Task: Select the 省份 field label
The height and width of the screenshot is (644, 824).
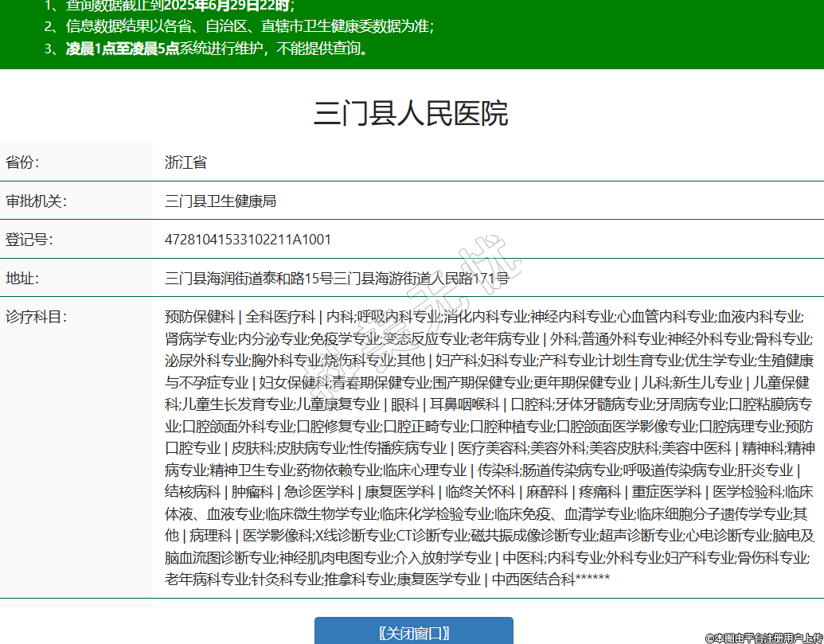Action: [x=22, y=162]
